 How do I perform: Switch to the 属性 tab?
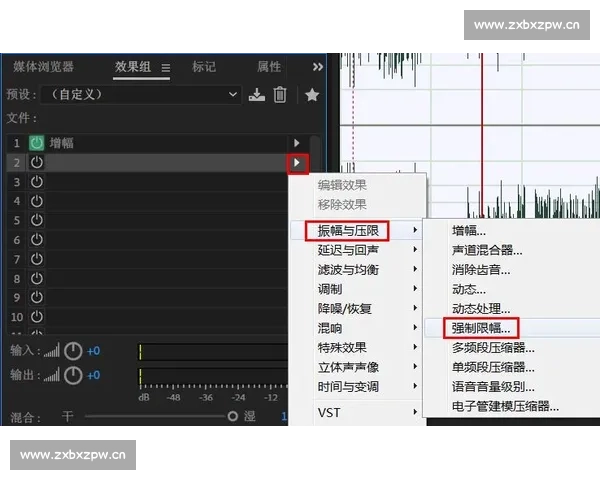[269, 67]
